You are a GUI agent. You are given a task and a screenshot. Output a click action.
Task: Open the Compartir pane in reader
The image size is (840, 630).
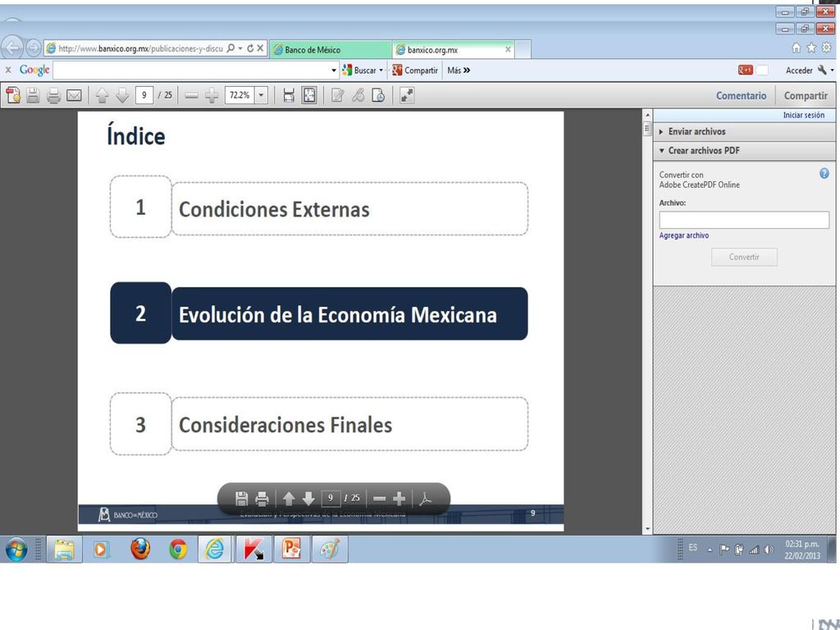point(806,95)
